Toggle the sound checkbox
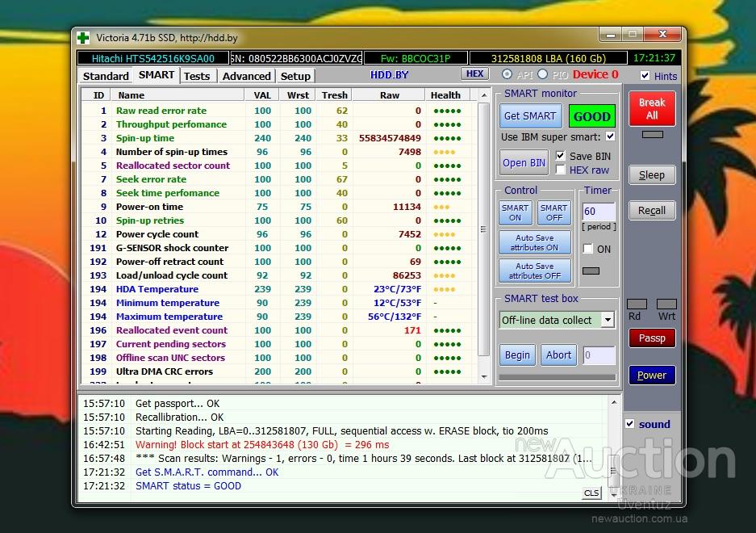 [629, 424]
